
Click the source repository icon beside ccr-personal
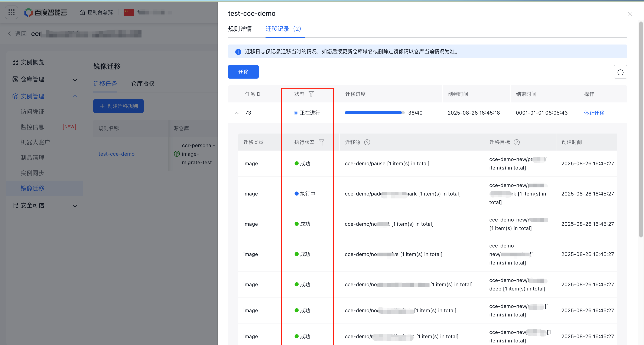(177, 154)
